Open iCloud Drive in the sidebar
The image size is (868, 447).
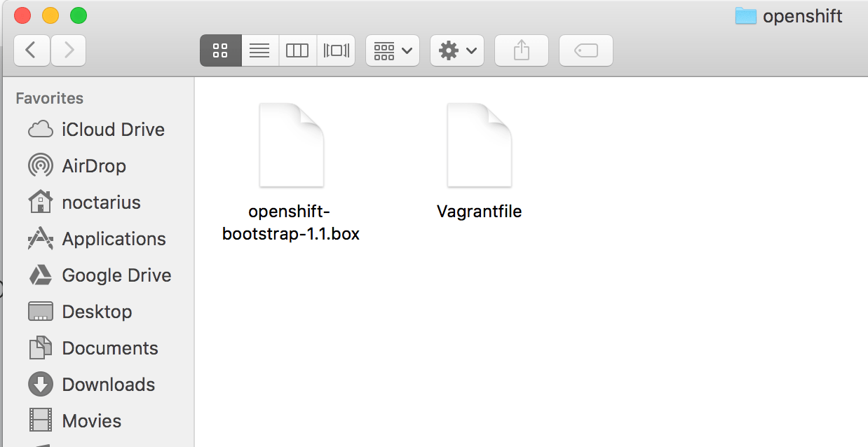(x=97, y=130)
